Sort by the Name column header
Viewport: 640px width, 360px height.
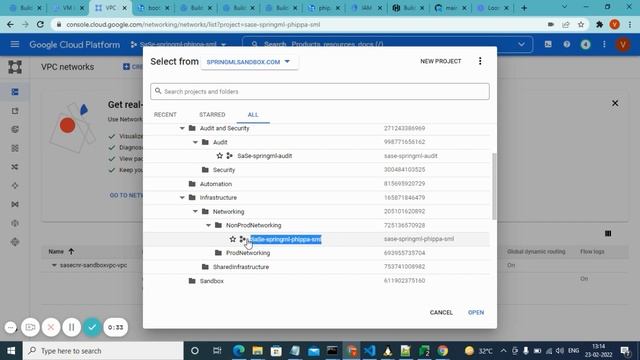coord(61,251)
